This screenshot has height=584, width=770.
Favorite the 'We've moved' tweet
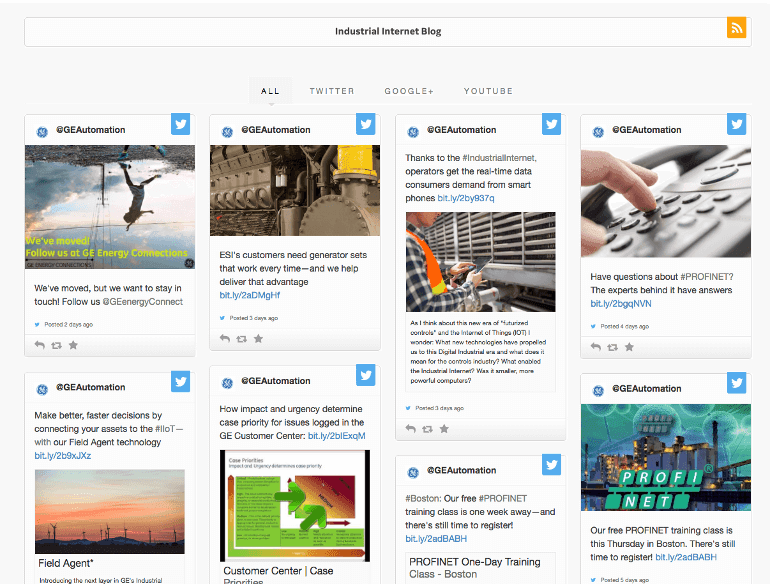[x=73, y=345]
